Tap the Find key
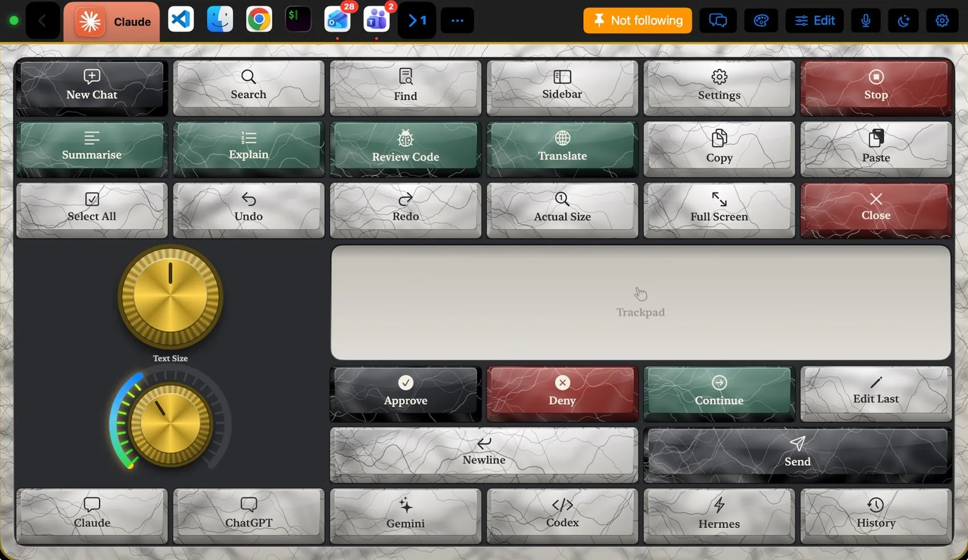 [x=405, y=88]
